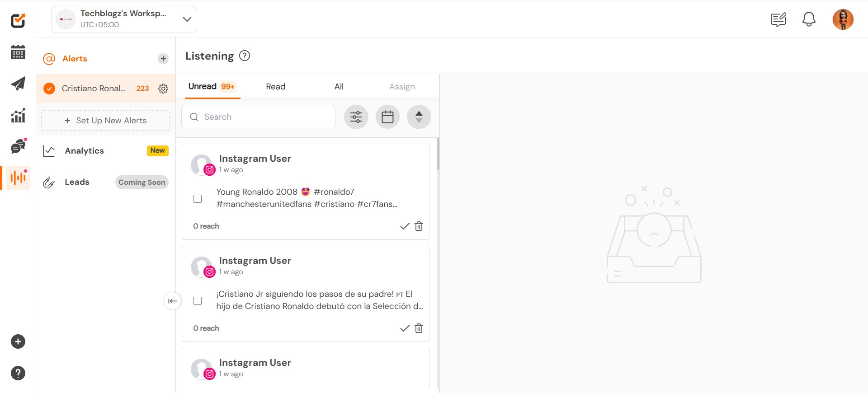Image resolution: width=868 pixels, height=393 pixels.
Task: Click third post's Instagram avatar
Action: pyautogui.click(x=202, y=369)
